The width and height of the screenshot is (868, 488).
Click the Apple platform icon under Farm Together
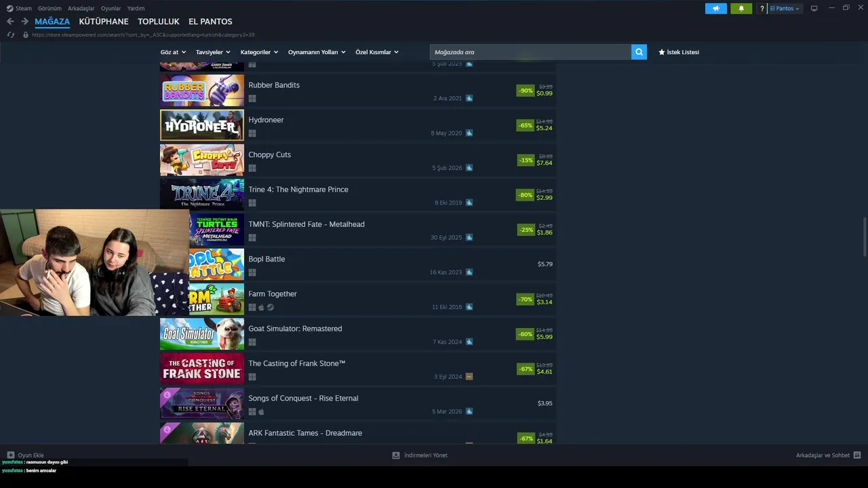click(261, 307)
